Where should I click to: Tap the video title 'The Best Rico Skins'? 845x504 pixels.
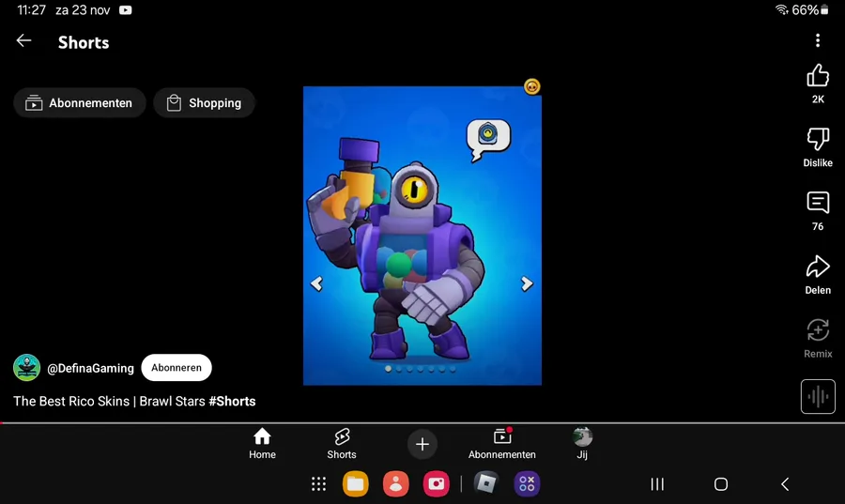[71, 401]
